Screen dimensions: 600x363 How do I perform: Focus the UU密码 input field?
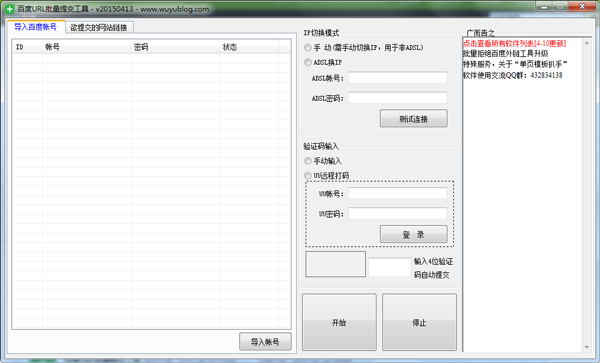click(x=398, y=213)
